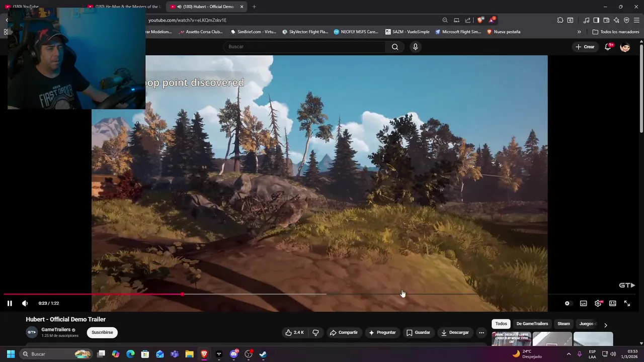Dislike the video with the thumbs-down icon
Screen dimensions: 644x362
316,332
